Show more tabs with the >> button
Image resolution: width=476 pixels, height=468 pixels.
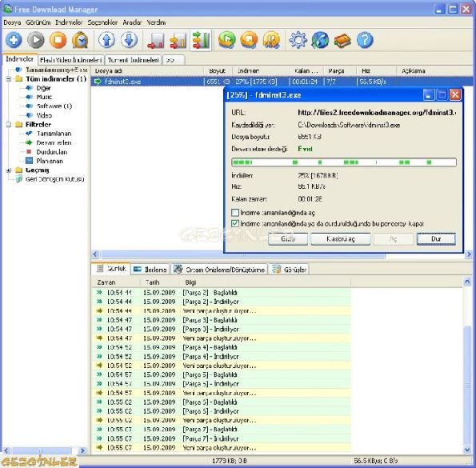174,60
